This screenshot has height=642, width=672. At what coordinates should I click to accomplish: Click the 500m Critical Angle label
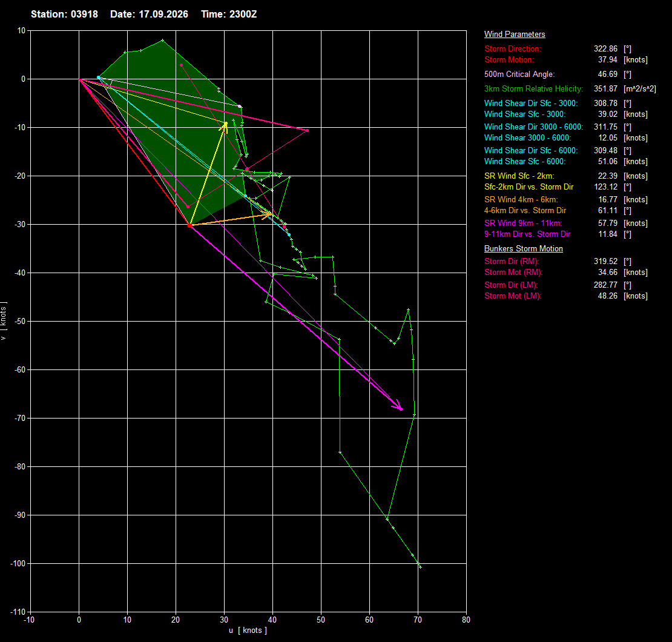click(519, 74)
